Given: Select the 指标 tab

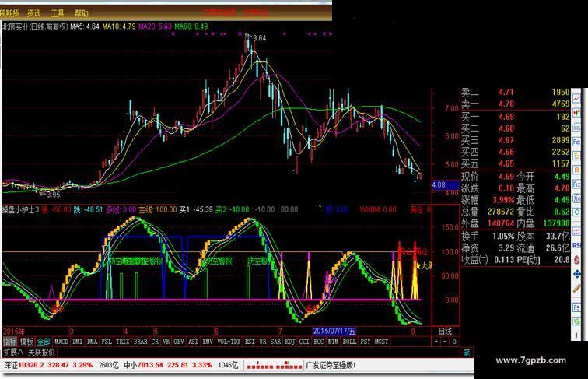Looking at the screenshot, I should [x=10, y=342].
